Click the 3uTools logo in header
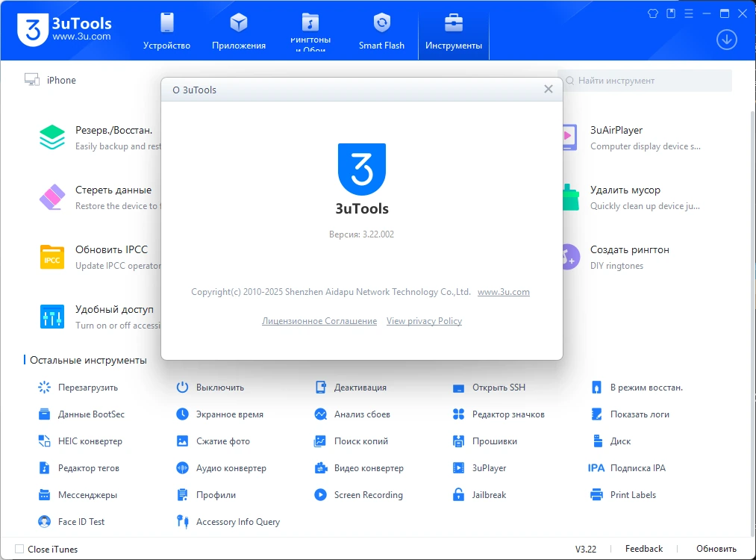 [65, 29]
